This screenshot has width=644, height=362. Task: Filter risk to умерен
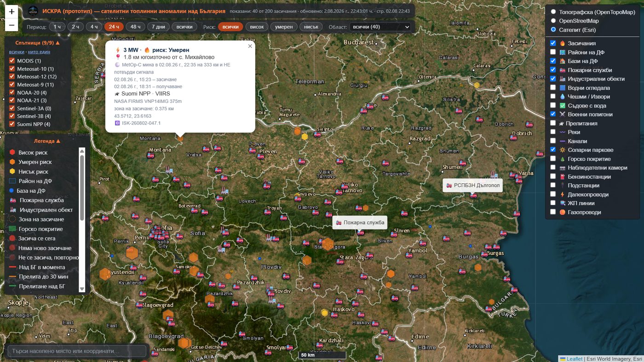(x=284, y=27)
